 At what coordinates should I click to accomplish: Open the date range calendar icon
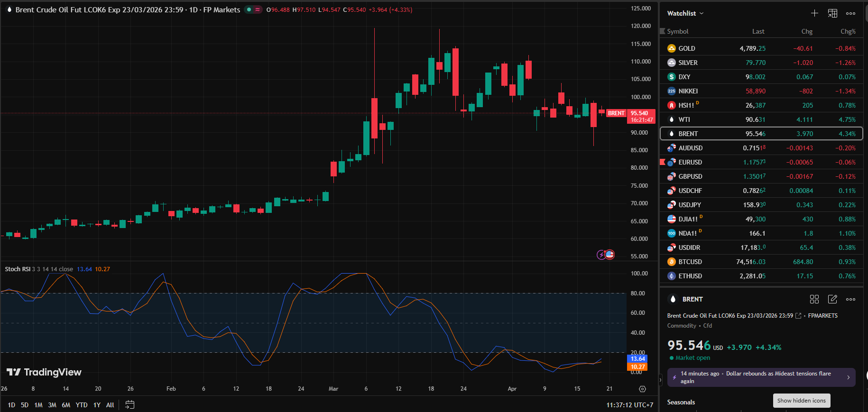[129, 405]
